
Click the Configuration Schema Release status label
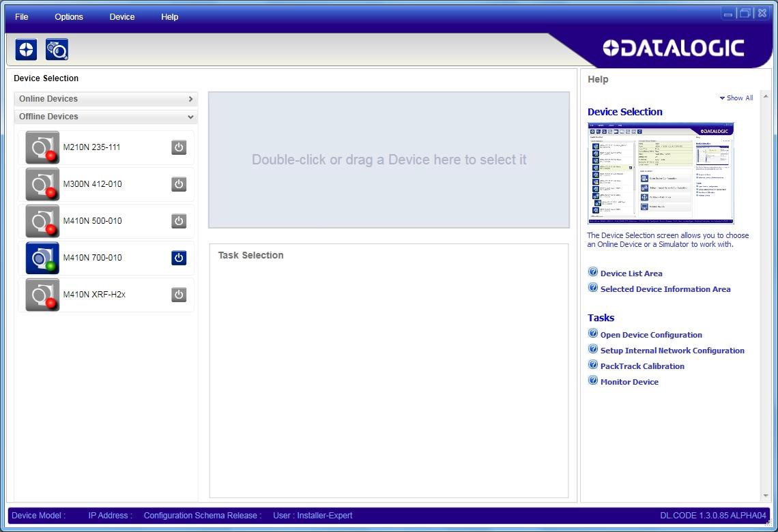tap(203, 516)
